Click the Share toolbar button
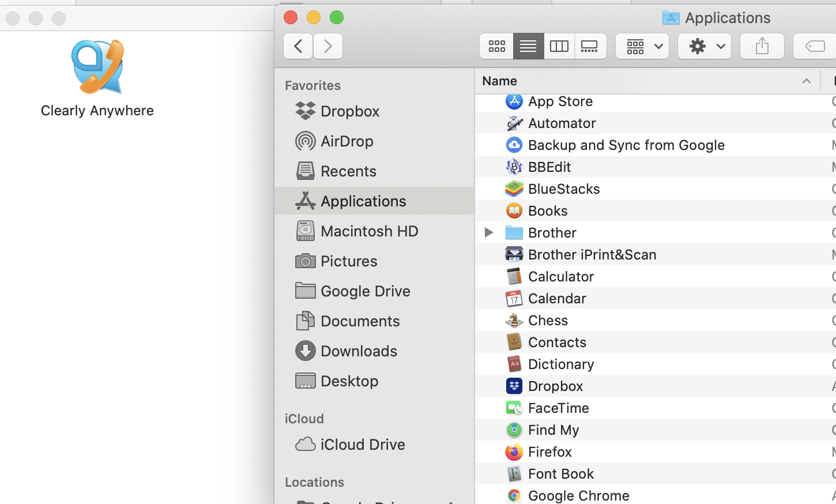The width and height of the screenshot is (836, 504). click(762, 46)
